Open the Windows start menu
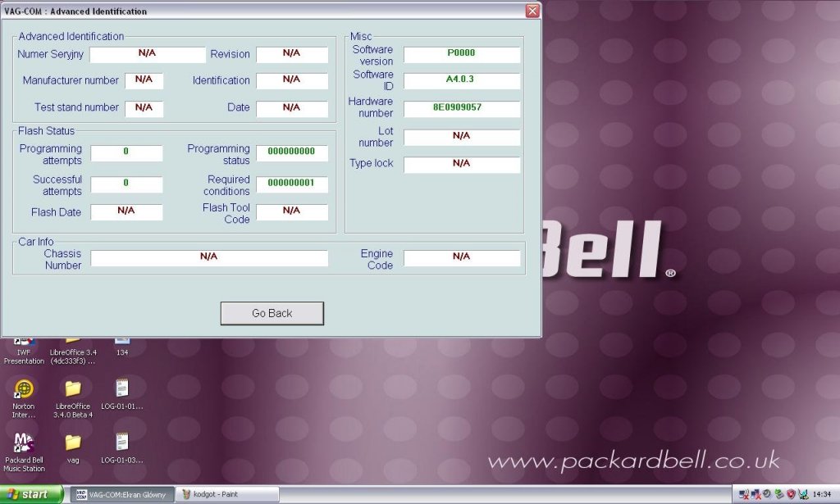The height and width of the screenshot is (504, 840). (31, 494)
